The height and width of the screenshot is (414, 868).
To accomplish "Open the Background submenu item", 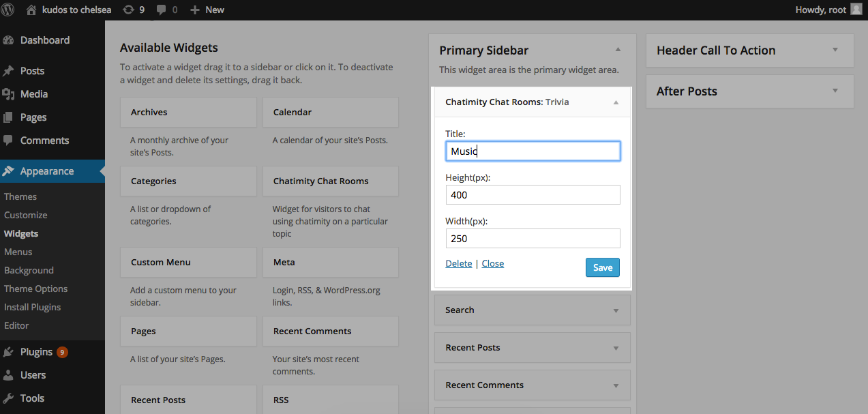I will point(29,270).
